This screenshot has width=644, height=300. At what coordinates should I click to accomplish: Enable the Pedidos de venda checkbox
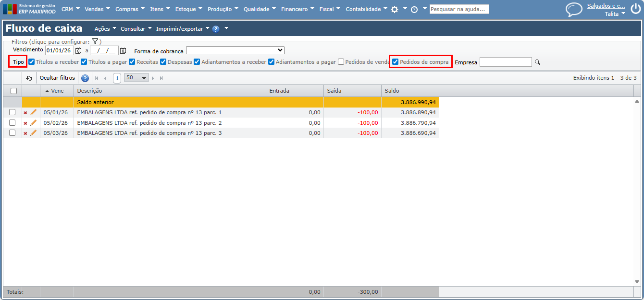(341, 62)
